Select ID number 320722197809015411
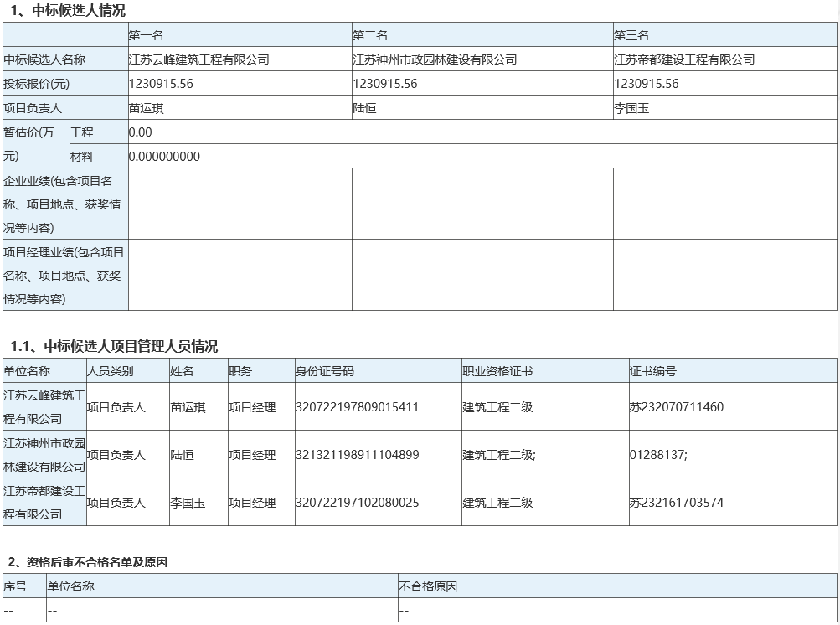840x625 pixels. tap(358, 407)
